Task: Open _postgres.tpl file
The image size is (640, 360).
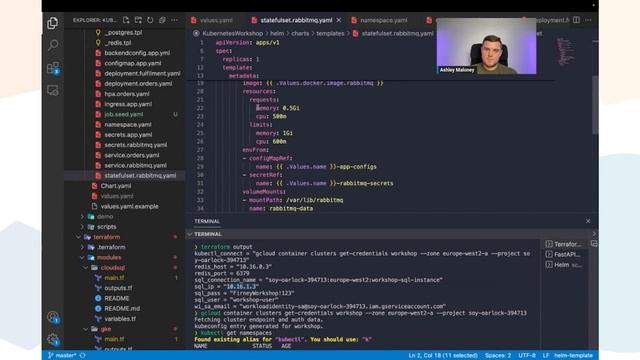Action: tap(124, 32)
